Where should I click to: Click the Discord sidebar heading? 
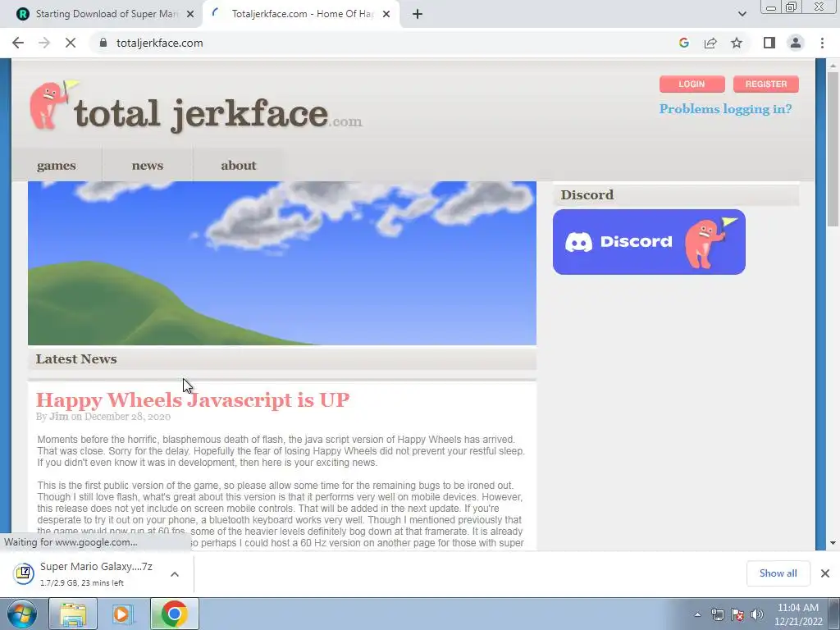[x=587, y=194]
